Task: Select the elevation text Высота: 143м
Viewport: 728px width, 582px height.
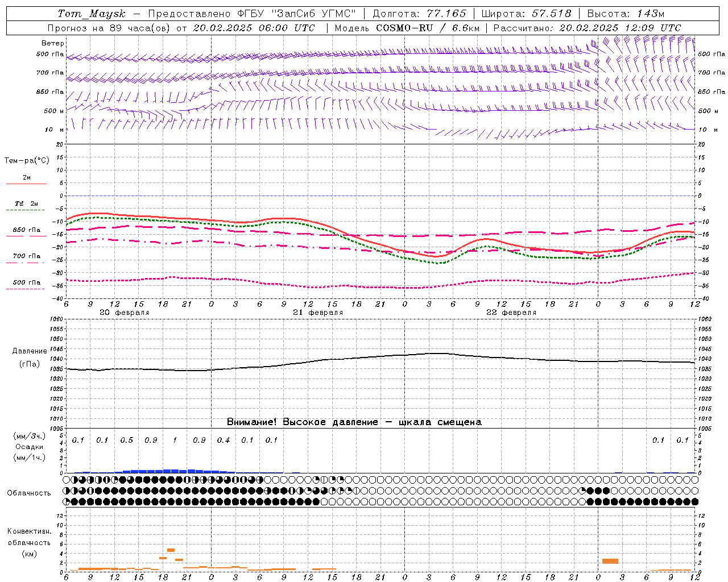Action: click(x=626, y=14)
